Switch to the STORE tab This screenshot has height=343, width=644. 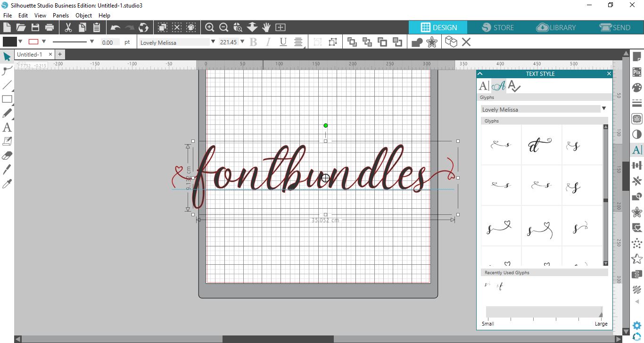[498, 27]
